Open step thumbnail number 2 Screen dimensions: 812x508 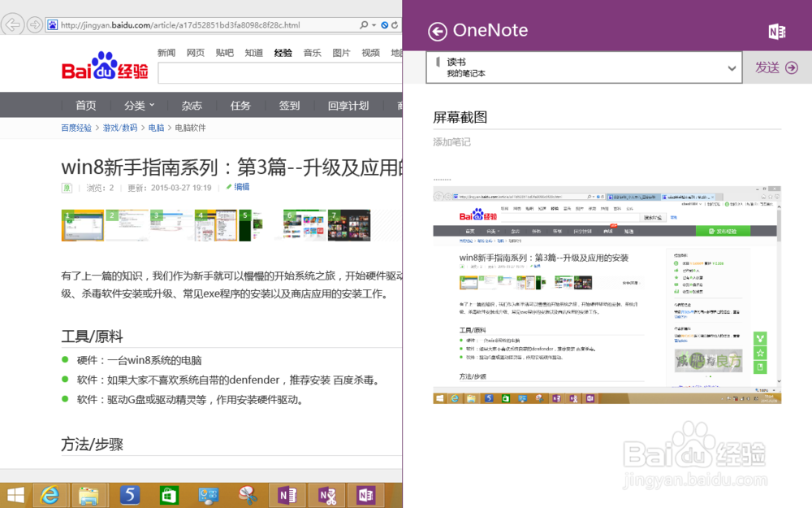(x=127, y=225)
